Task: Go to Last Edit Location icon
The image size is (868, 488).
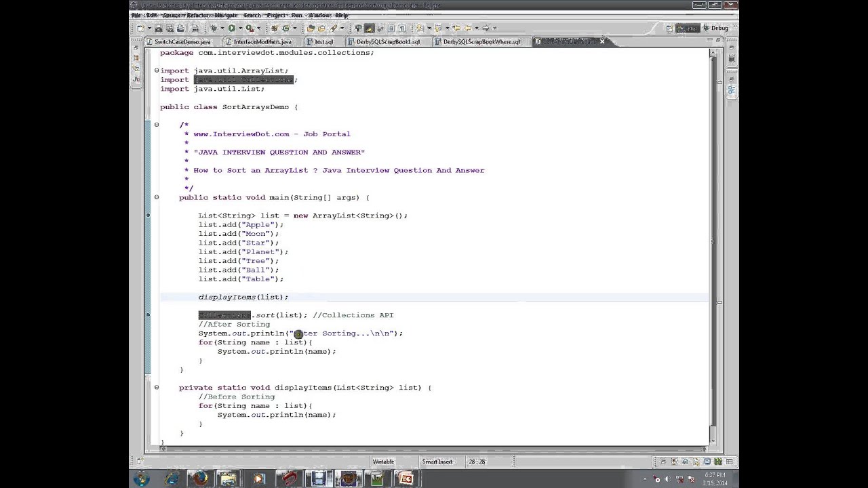Action: point(456,28)
